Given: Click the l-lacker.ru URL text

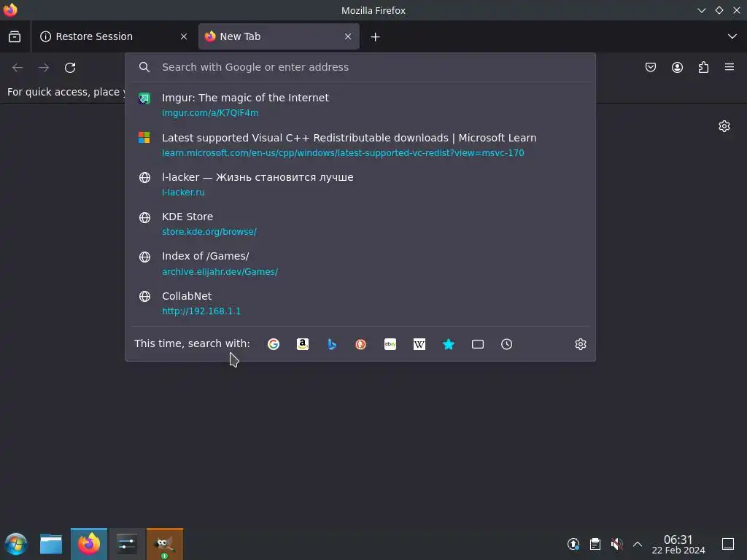Looking at the screenshot, I should pyautogui.click(x=183, y=192).
